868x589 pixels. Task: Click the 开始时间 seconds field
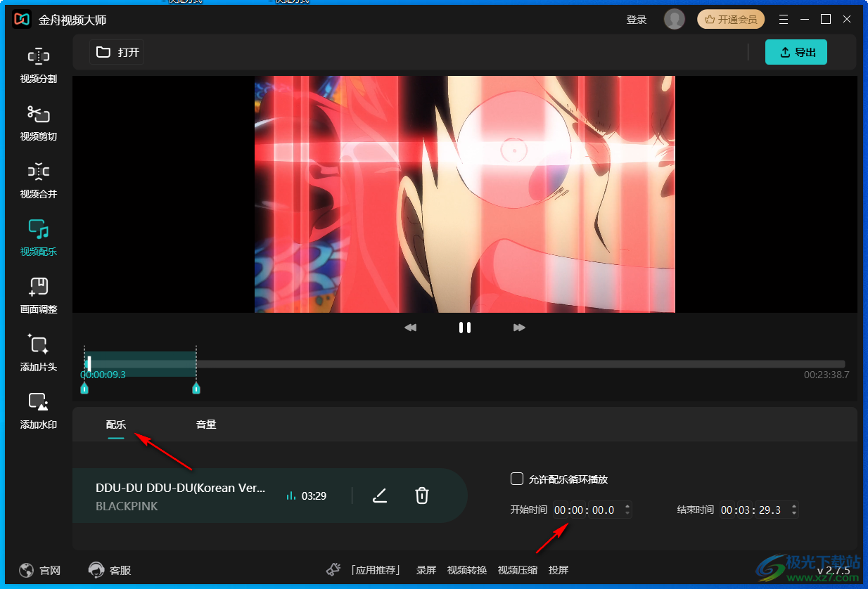coord(604,510)
